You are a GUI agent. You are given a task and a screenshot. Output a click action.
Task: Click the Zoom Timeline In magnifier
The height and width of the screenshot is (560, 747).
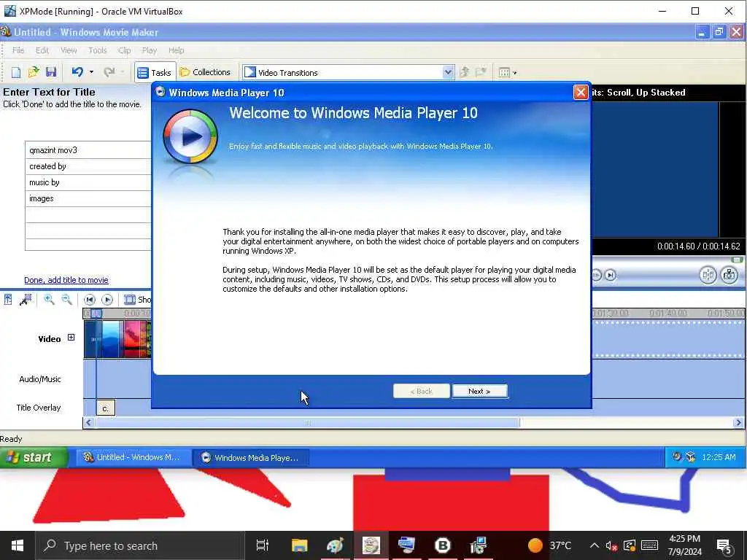[x=49, y=300]
